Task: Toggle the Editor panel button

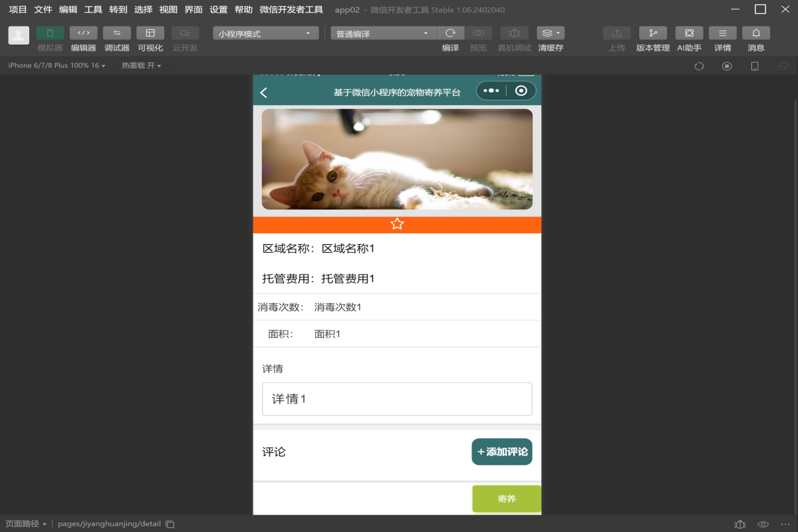Action: (83, 33)
